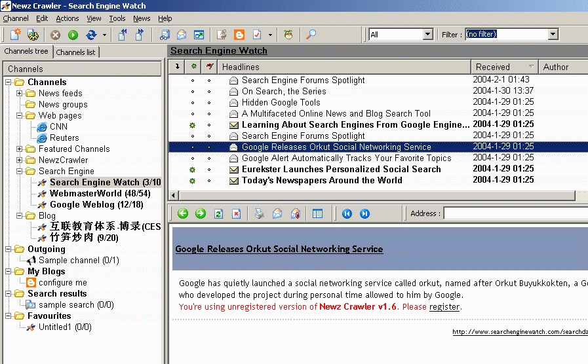Click the 'Search Engine Watch' title link
The width and height of the screenshot is (588, 364).
[x=219, y=50]
